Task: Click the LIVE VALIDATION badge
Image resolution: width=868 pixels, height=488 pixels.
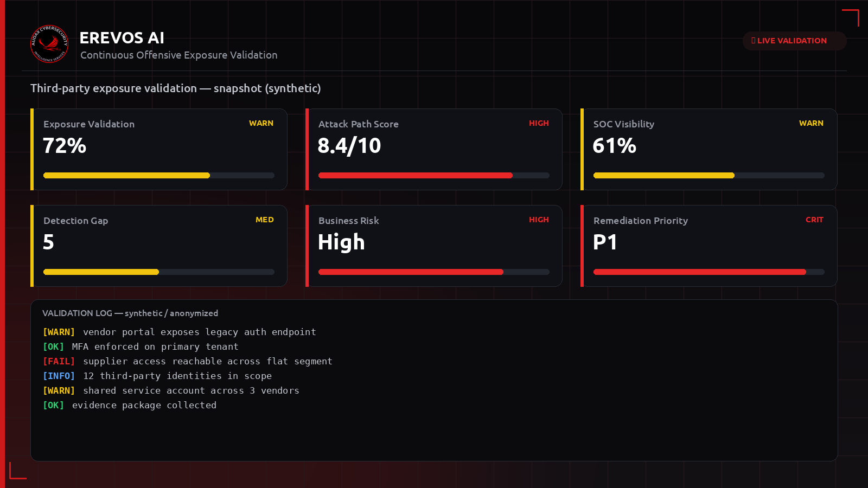Action: point(794,41)
